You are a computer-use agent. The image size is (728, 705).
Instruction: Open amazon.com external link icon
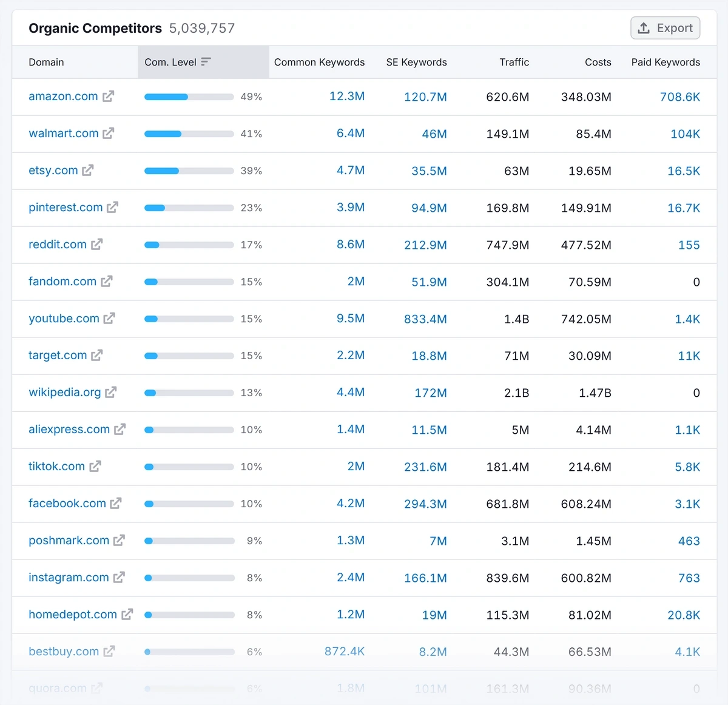(108, 96)
